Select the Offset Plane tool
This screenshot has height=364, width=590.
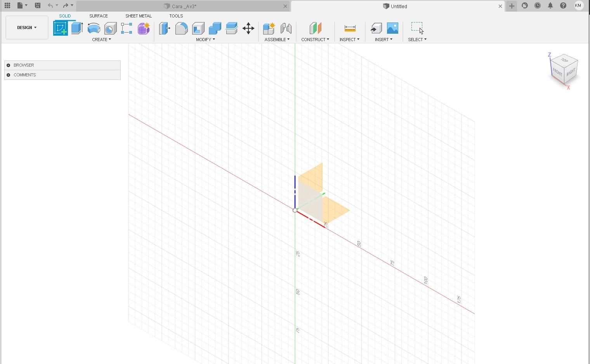click(315, 28)
